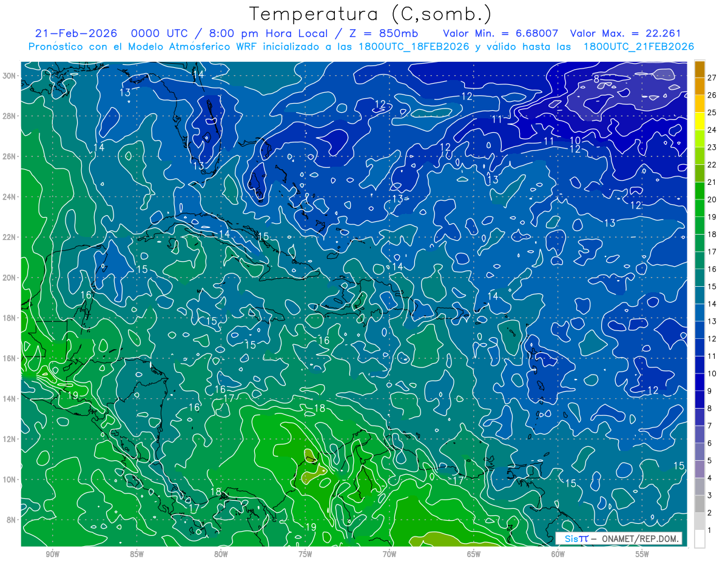Click the '65W' longitude axis label
Image resolution: width=728 pixels, height=562 pixels.
pos(474,554)
